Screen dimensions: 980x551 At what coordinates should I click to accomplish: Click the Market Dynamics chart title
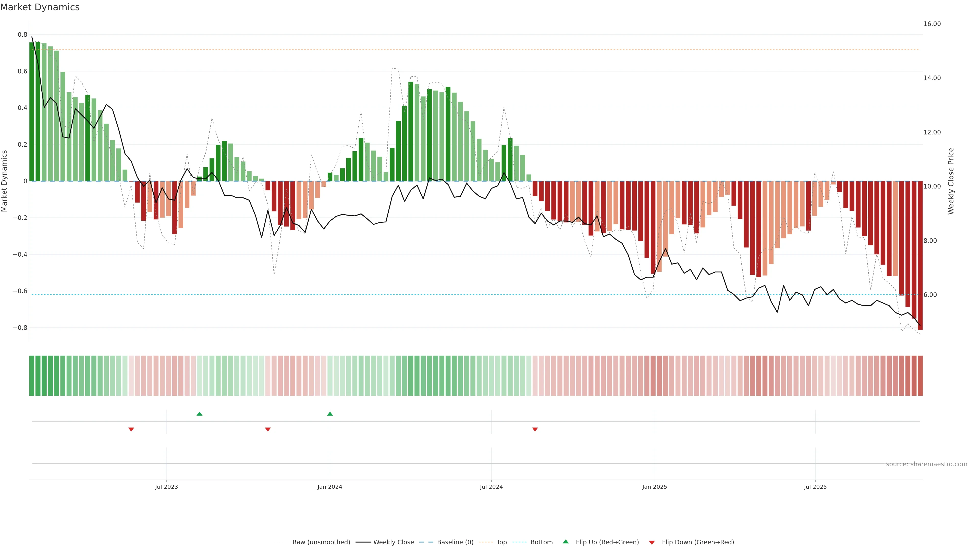40,7
